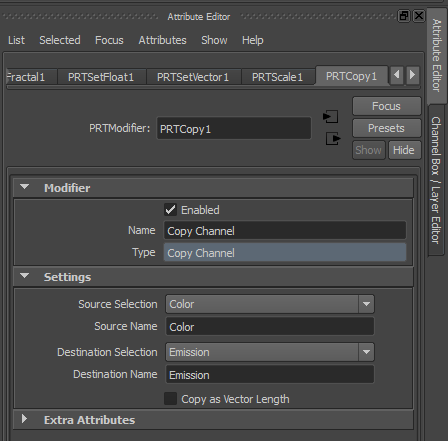Image resolution: width=448 pixels, height=441 pixels.
Task: Click the select output connection icon
Action: click(x=333, y=138)
